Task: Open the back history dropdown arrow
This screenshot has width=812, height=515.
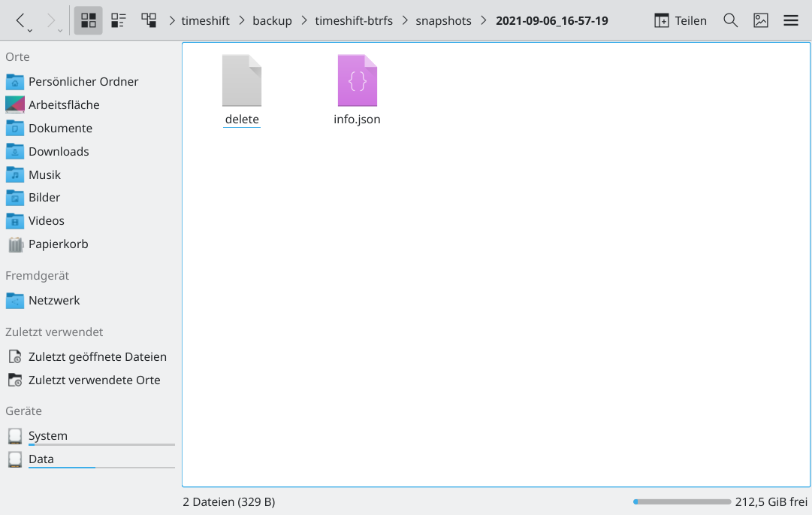Action: (30, 31)
